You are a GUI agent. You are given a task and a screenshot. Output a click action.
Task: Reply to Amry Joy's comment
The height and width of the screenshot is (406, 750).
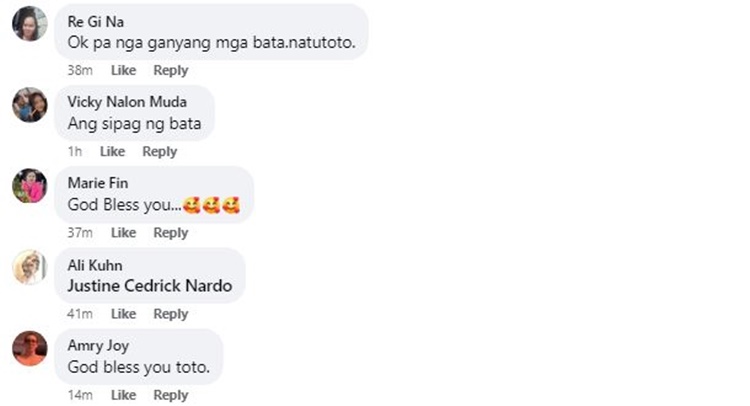[171, 395]
